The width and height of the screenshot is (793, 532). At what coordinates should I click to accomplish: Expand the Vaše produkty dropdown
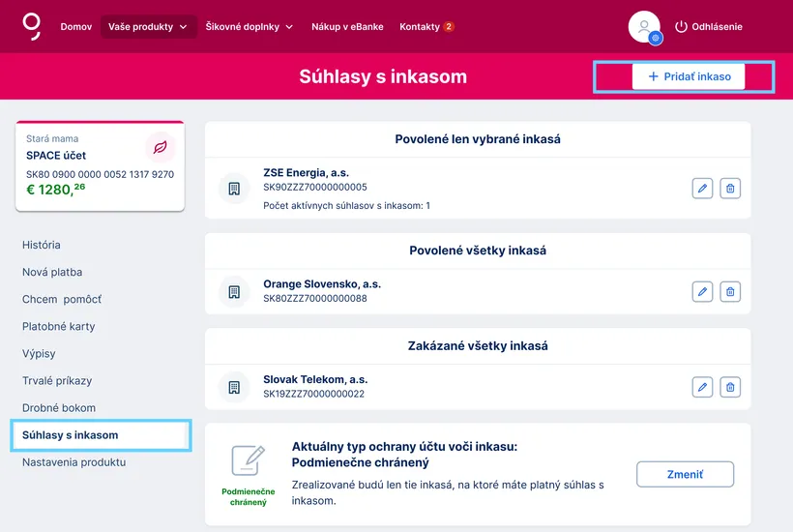point(148,27)
